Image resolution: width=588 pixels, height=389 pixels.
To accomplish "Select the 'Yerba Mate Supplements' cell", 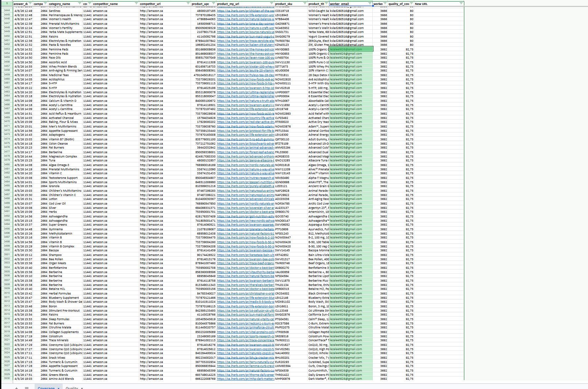I will pos(65,32).
